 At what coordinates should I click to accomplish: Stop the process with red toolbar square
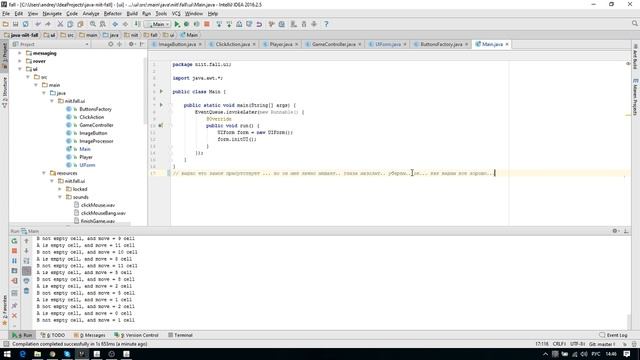207,24
